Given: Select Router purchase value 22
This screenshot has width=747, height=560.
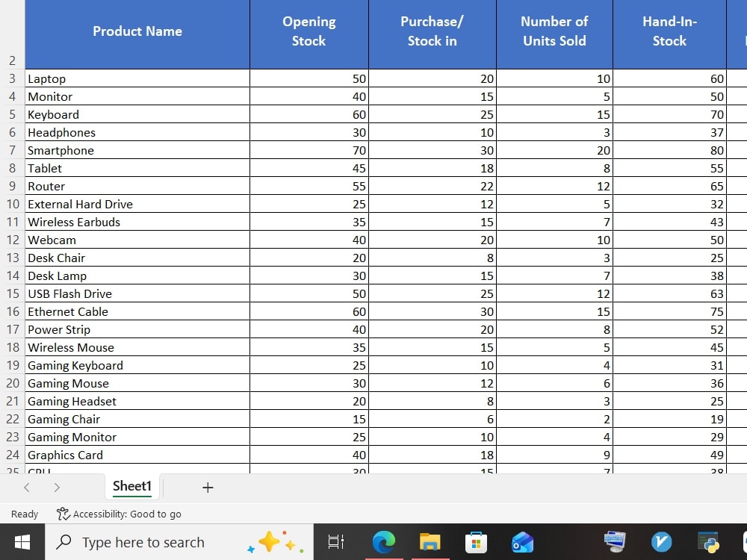Looking at the screenshot, I should click(432, 186).
